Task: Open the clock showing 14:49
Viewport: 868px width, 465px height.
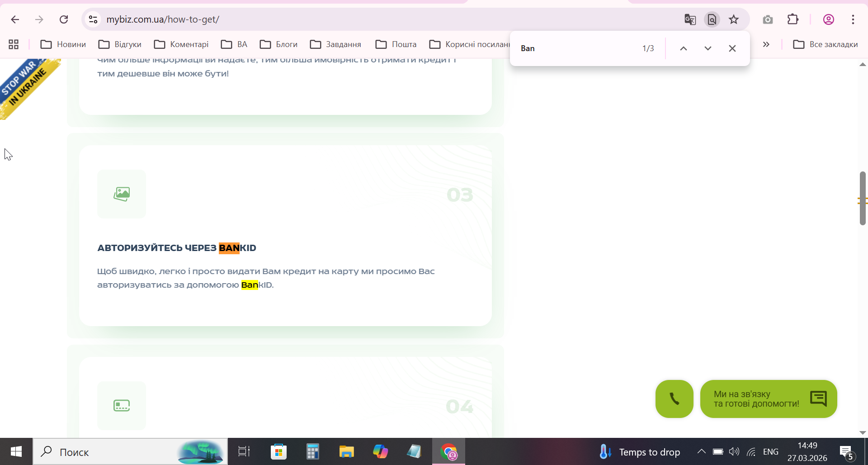Action: [x=807, y=451]
